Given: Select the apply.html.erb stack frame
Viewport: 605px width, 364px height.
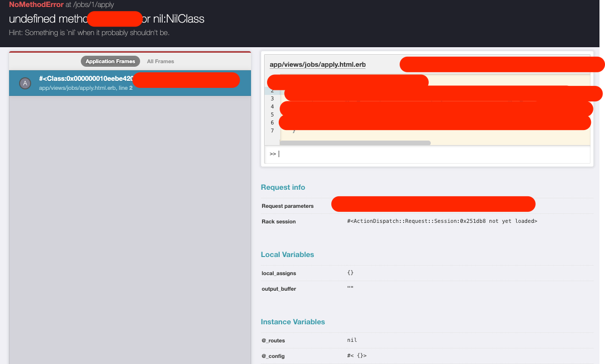Looking at the screenshot, I should pos(130,83).
